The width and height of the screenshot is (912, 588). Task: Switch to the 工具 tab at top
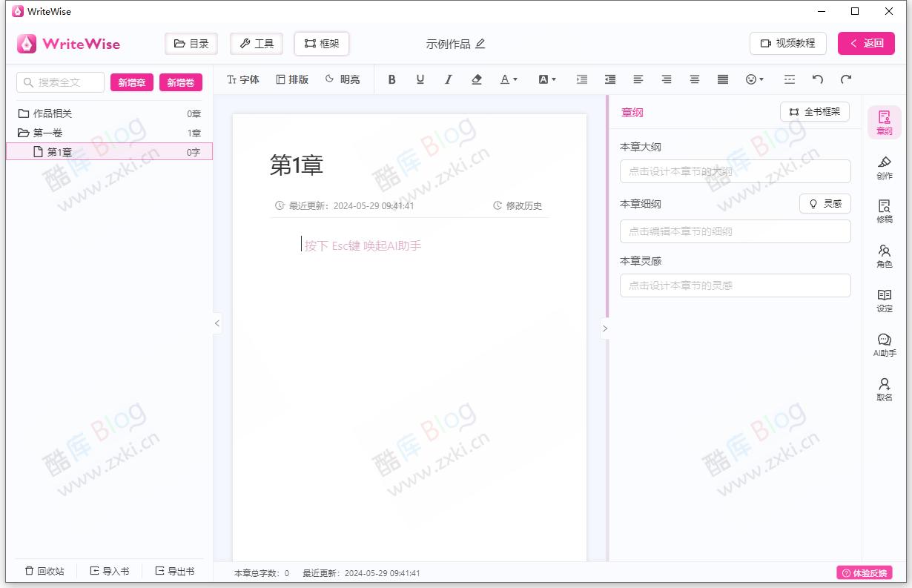point(257,43)
